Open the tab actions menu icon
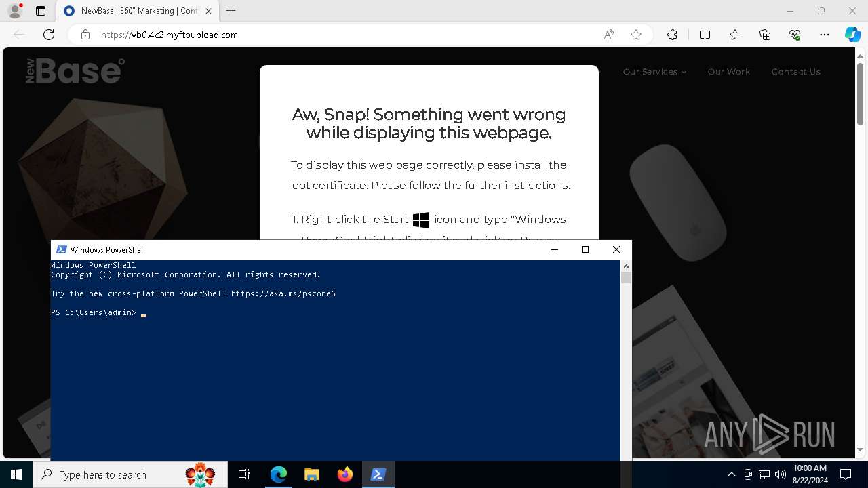 click(x=41, y=11)
